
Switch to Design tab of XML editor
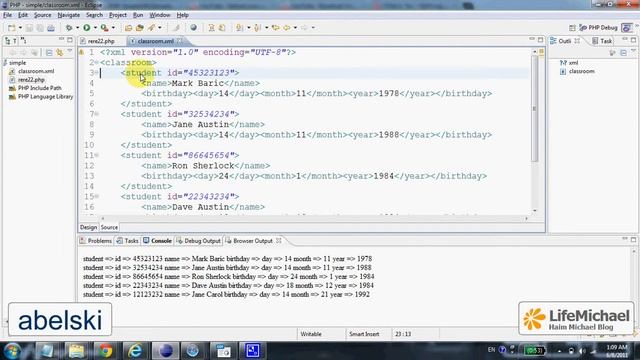[x=88, y=227]
